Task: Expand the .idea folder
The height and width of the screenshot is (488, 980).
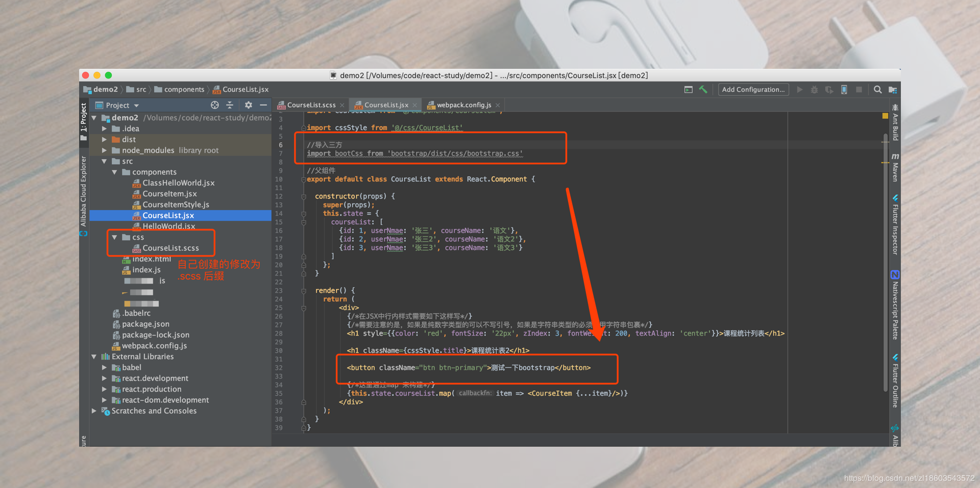Action: [x=104, y=129]
